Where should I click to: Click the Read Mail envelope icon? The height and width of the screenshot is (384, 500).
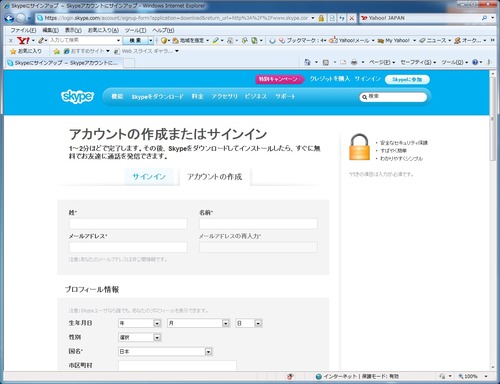tap(343, 62)
